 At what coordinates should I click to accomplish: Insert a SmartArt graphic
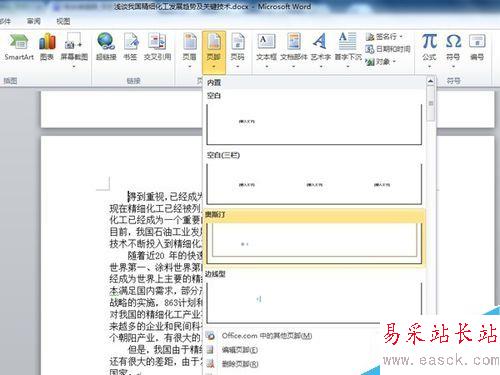19,48
